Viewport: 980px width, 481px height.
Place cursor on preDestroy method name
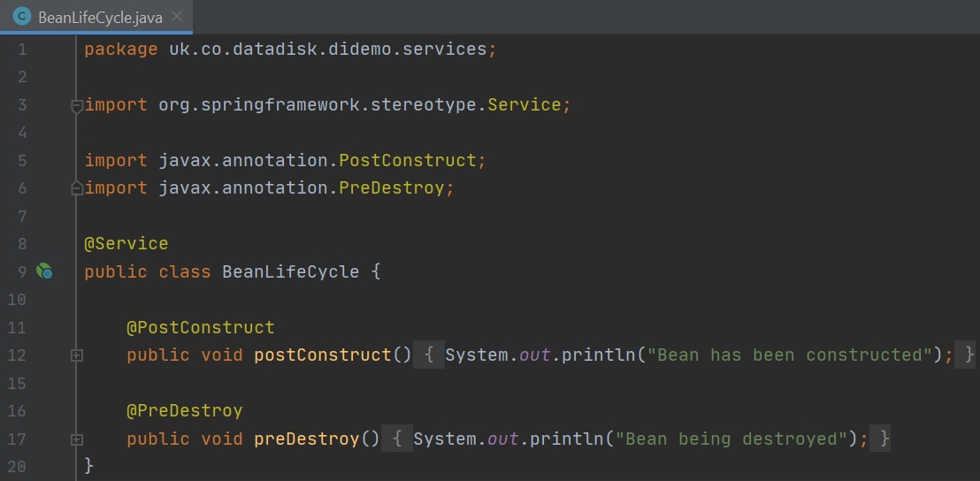point(306,439)
